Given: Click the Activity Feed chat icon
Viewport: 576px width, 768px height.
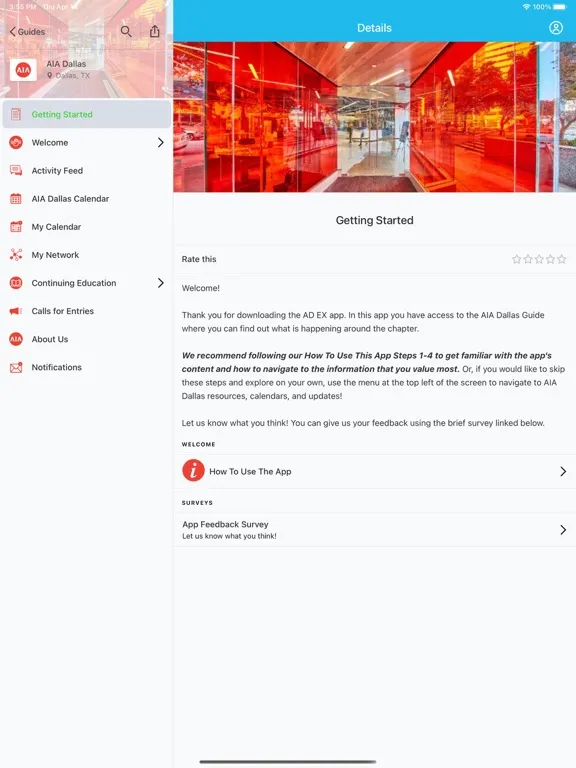Looking at the screenshot, I should 16,170.
